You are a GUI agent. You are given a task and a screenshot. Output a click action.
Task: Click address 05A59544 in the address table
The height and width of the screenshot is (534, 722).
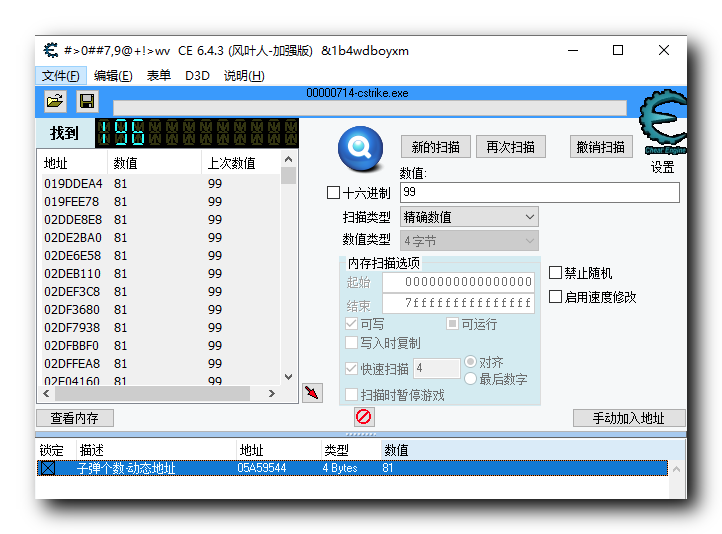point(262,468)
